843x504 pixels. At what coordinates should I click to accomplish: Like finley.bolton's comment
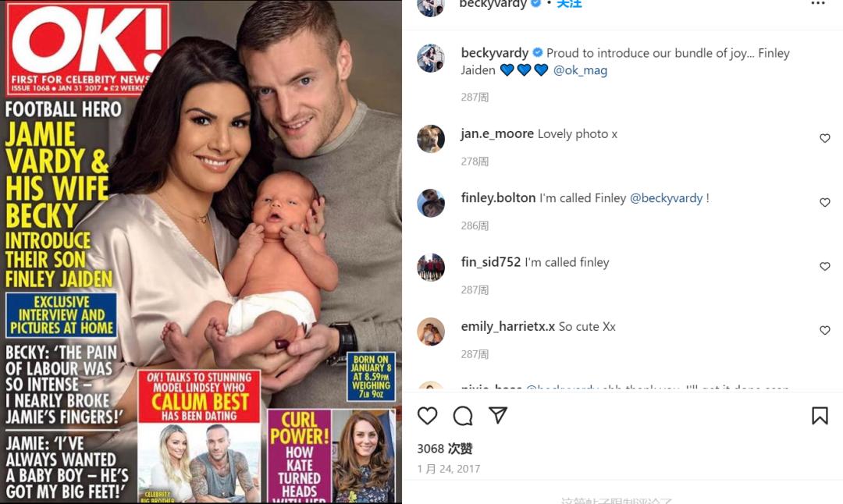click(x=825, y=202)
